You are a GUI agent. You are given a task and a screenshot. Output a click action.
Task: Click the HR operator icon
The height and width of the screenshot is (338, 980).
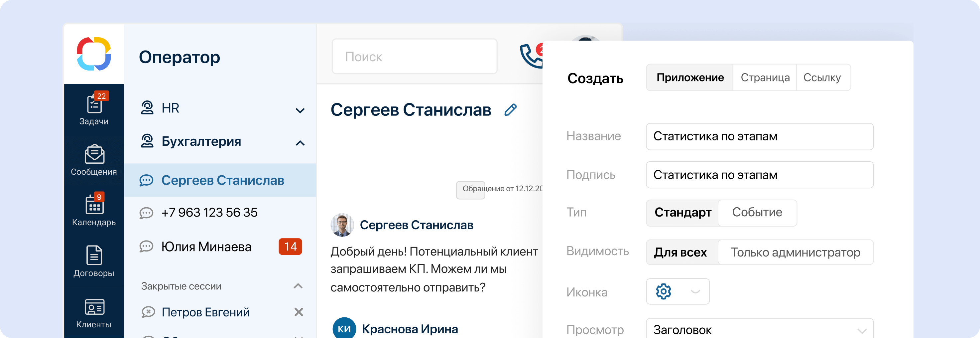[147, 108]
